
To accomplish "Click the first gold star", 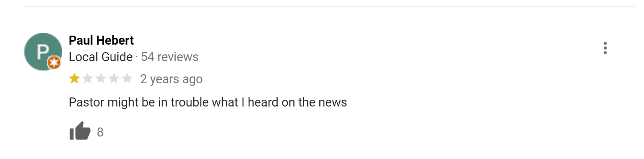I will tap(74, 79).
